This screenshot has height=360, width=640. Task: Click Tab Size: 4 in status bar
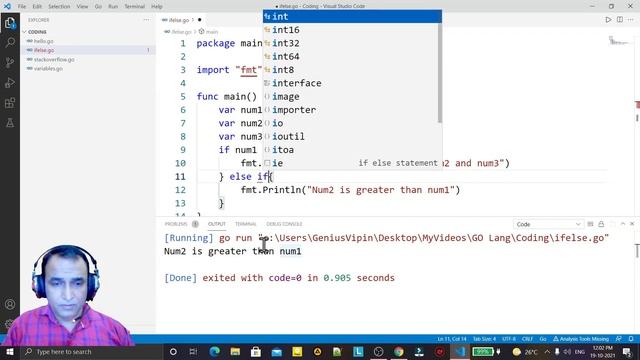(484, 339)
